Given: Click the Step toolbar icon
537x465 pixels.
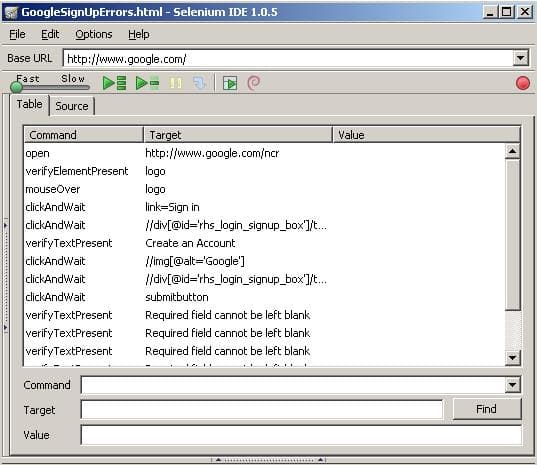Looking at the screenshot, I should click(x=199, y=83).
